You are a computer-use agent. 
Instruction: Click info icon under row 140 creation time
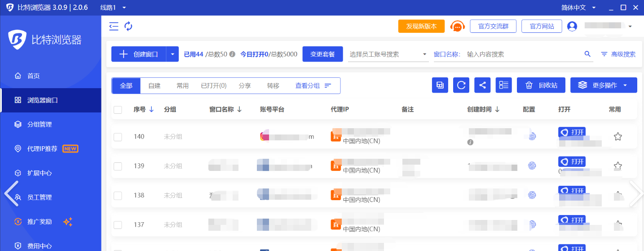click(x=470, y=142)
